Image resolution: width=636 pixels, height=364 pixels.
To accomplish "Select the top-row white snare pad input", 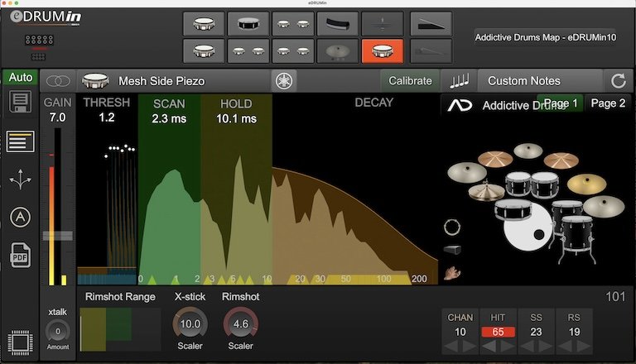I will (x=204, y=24).
